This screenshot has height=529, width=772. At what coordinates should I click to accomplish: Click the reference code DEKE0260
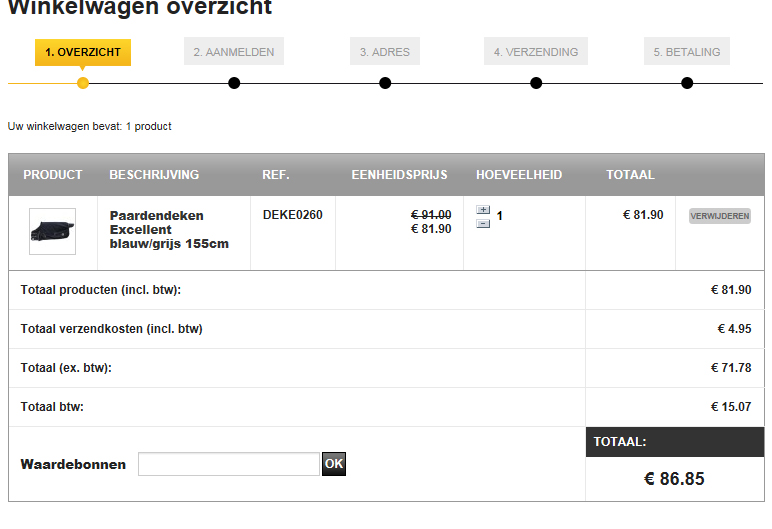tap(292, 215)
